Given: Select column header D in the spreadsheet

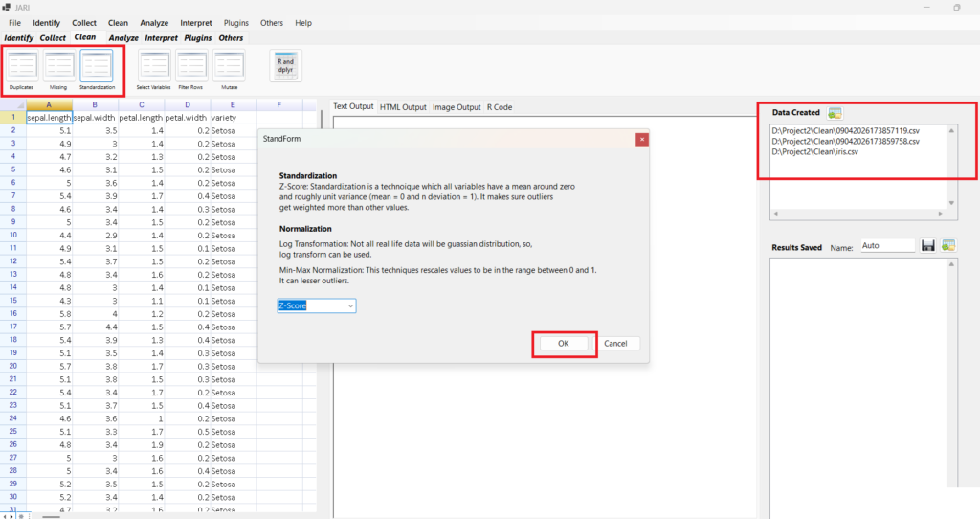Looking at the screenshot, I should tap(187, 104).
